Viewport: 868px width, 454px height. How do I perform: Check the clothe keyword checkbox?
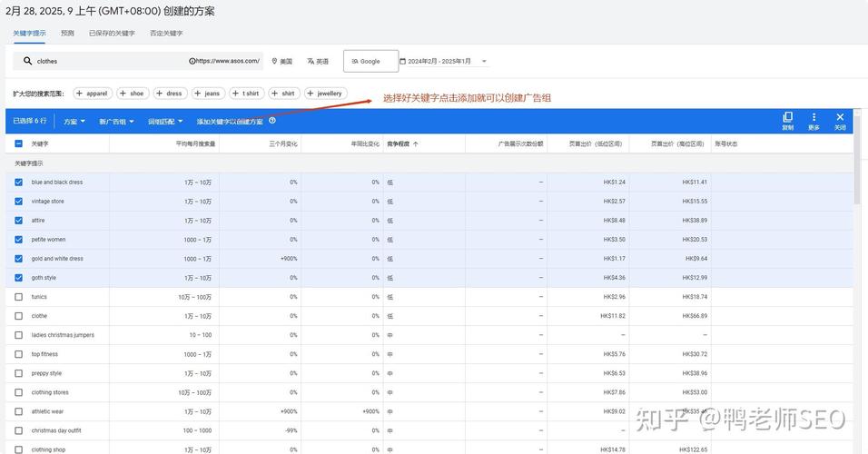19,316
